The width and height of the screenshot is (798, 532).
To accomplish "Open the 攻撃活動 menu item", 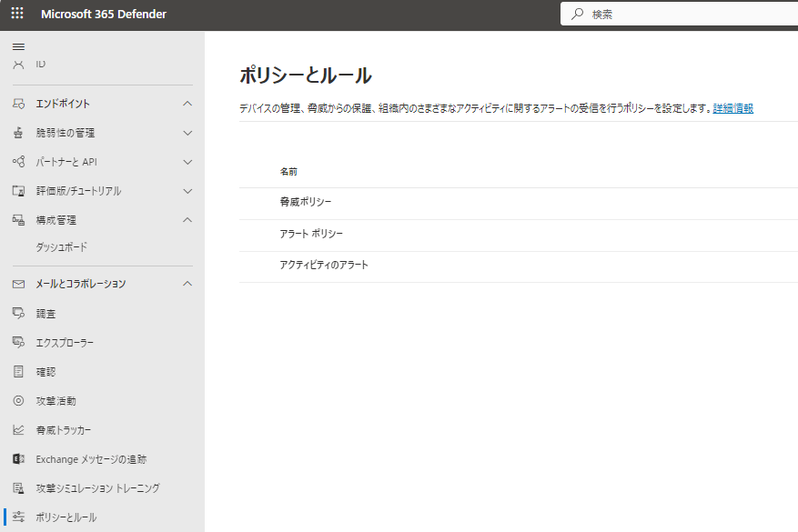I will click(x=56, y=401).
